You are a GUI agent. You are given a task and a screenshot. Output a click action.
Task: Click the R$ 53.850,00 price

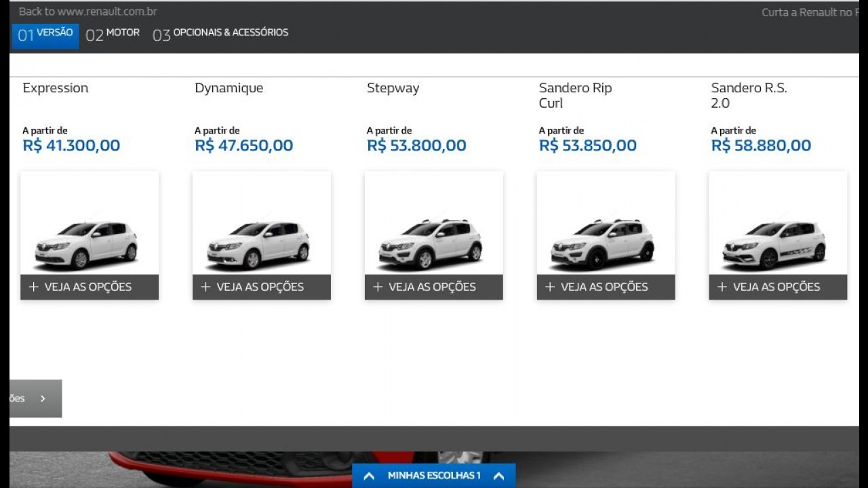(x=588, y=145)
